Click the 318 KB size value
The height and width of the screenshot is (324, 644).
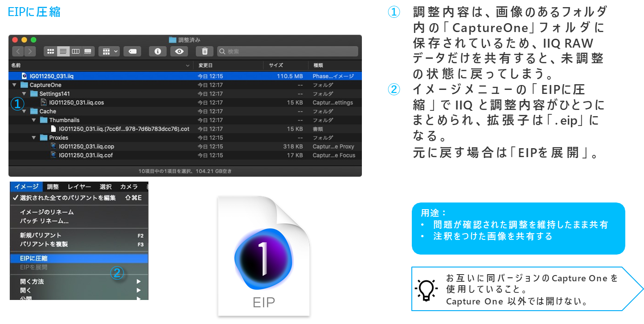(293, 146)
